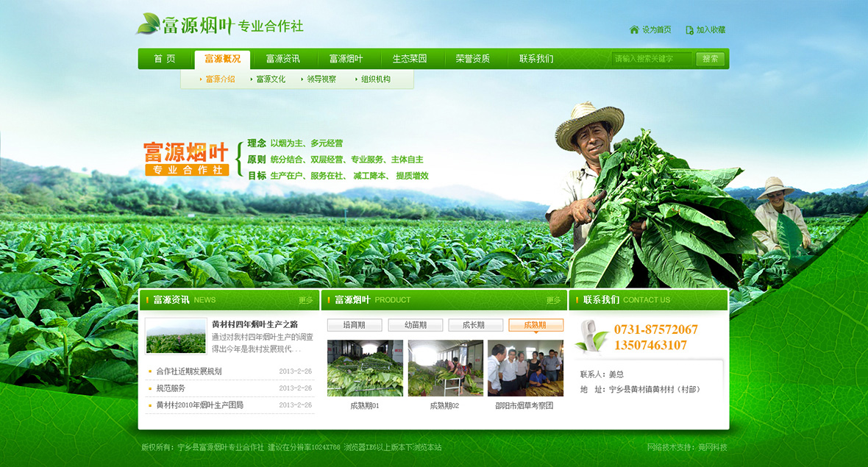
Task: Click 更多 in the 富源资讯 news panel
Action: coord(305,300)
